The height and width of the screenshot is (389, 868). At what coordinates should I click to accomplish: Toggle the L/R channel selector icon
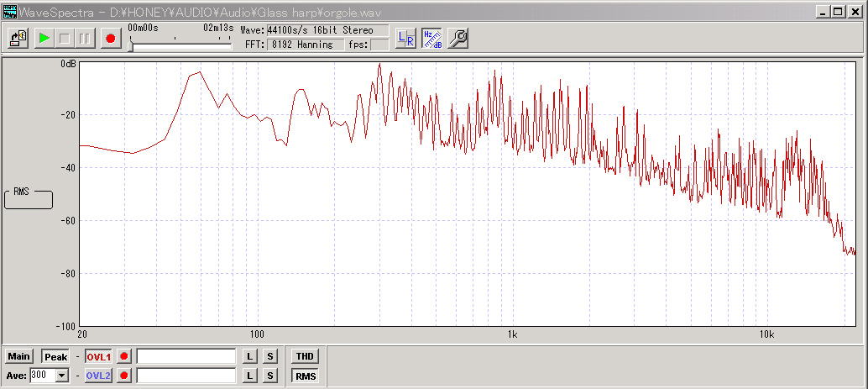point(405,39)
